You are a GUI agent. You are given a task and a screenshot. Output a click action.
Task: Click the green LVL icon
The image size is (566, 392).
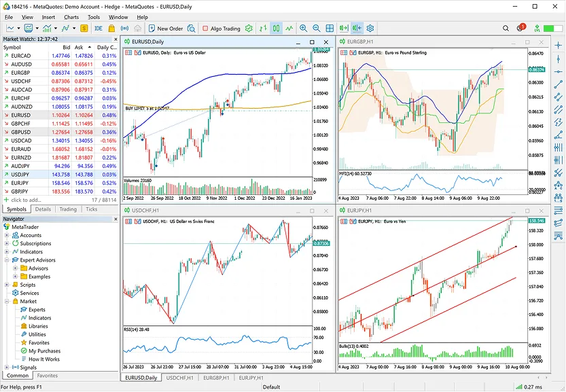tap(537, 28)
